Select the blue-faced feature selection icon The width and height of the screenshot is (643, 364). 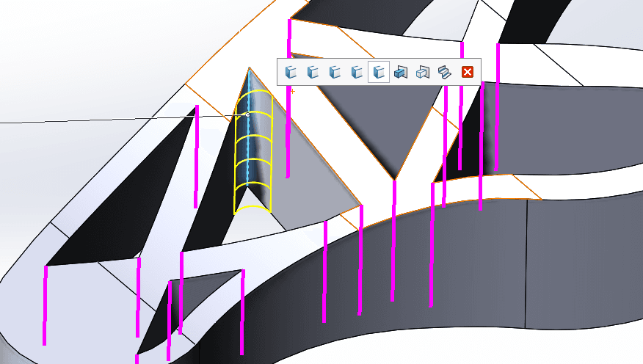[401, 72]
